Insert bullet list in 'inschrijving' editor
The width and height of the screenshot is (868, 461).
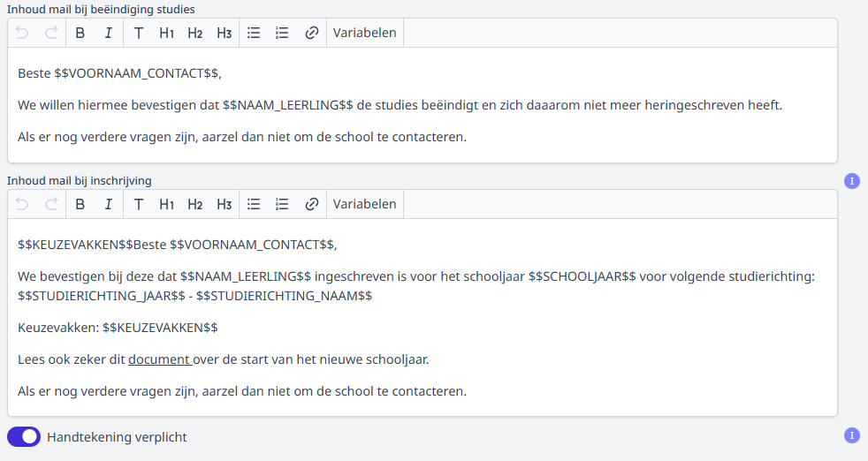(254, 204)
